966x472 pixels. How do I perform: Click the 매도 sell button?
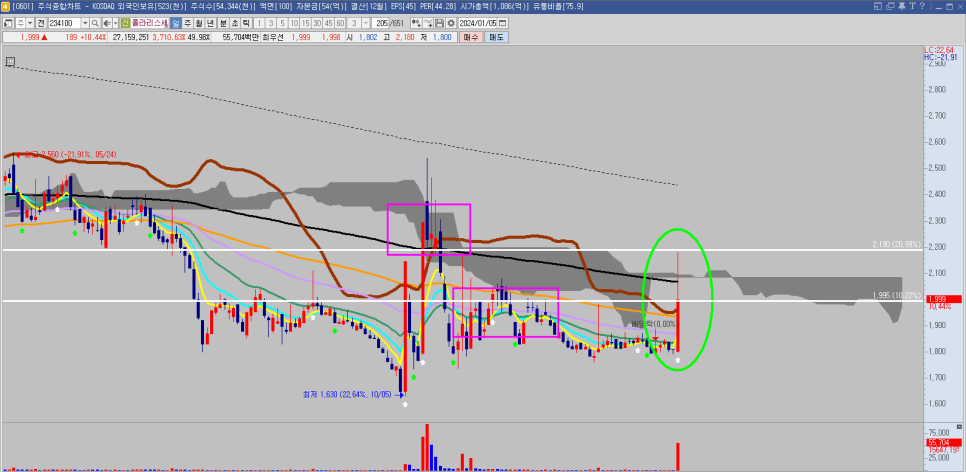tap(496, 37)
